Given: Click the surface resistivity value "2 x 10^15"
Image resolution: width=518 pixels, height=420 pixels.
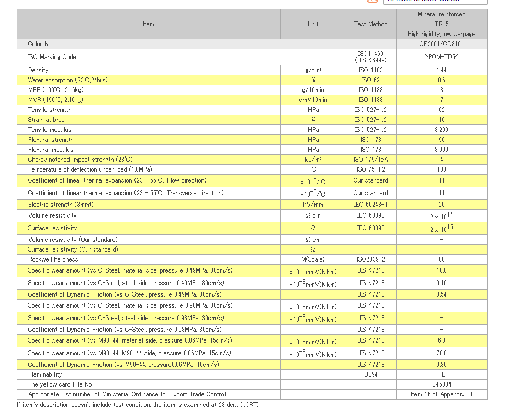Looking at the screenshot, I should click(442, 228).
